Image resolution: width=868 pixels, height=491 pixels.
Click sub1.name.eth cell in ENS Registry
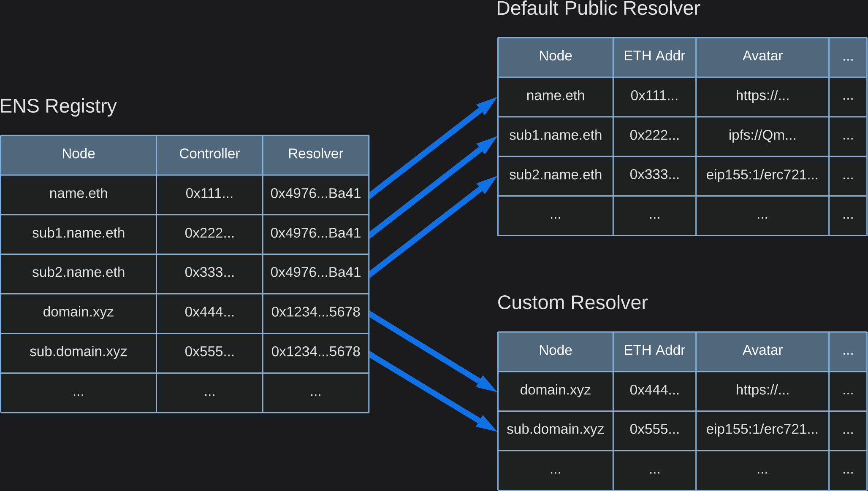pyautogui.click(x=79, y=233)
